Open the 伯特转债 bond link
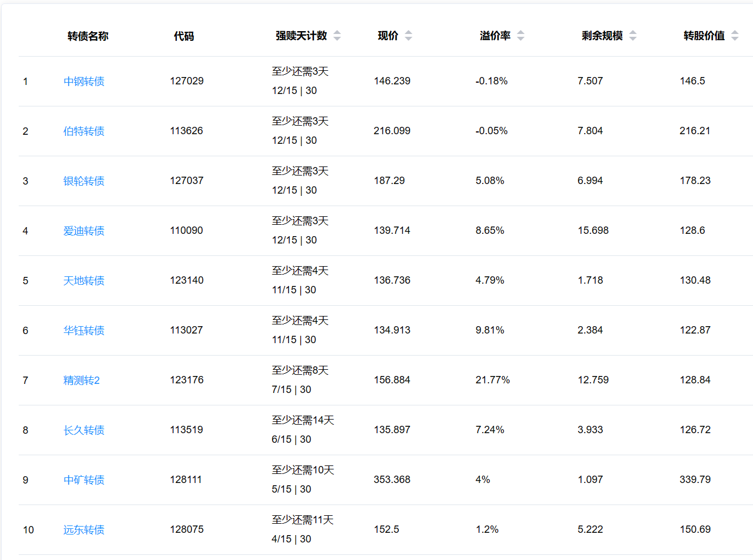This screenshot has width=753, height=560. (84, 131)
